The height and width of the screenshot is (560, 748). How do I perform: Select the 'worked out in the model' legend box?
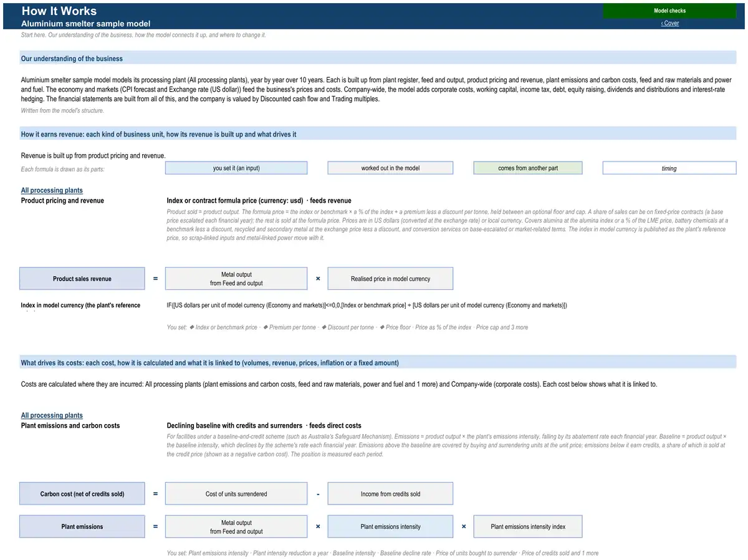[x=390, y=168]
